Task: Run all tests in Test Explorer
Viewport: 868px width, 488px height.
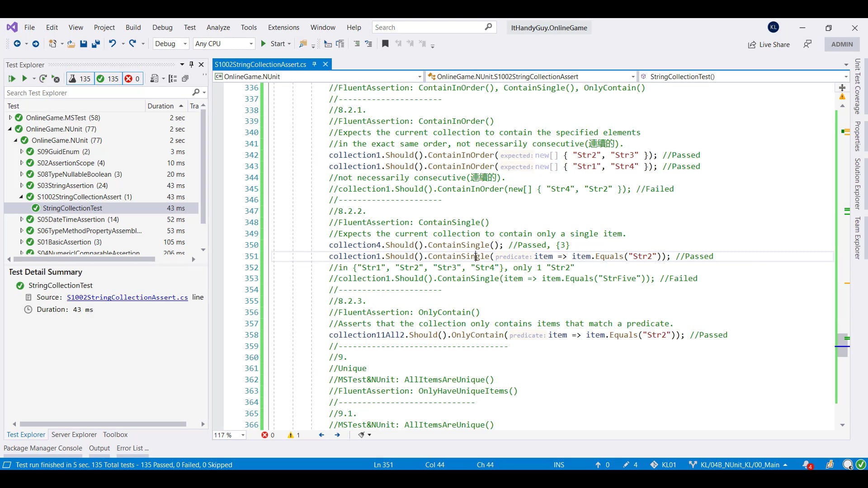Action: coord(12,79)
